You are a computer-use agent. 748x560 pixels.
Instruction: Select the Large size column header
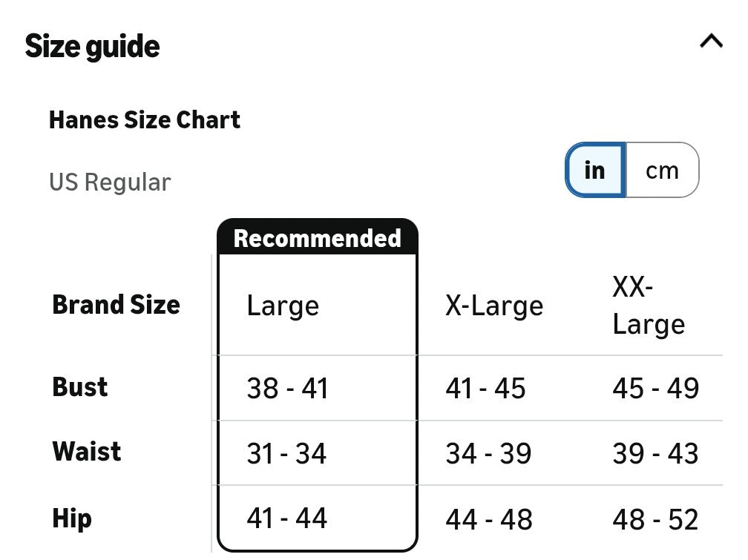283,306
